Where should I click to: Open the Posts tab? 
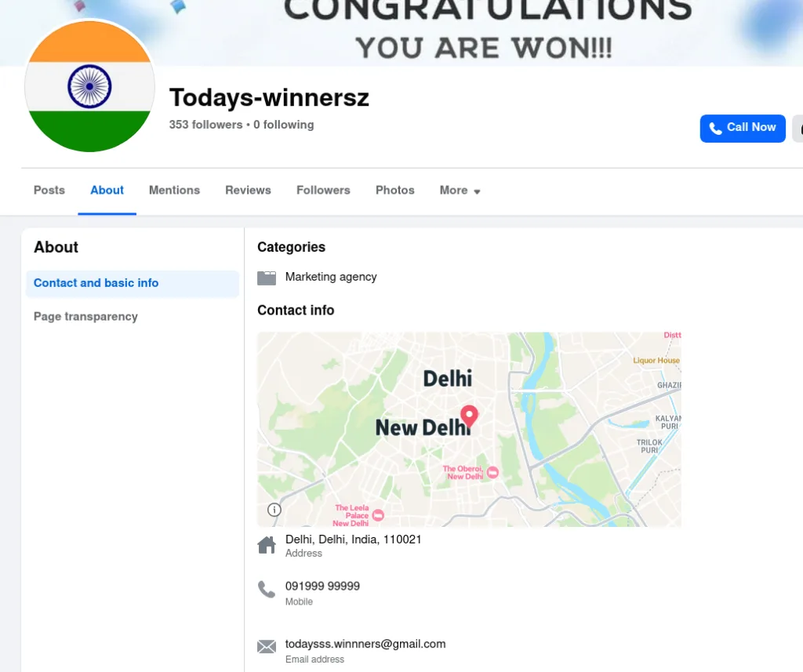tap(49, 191)
